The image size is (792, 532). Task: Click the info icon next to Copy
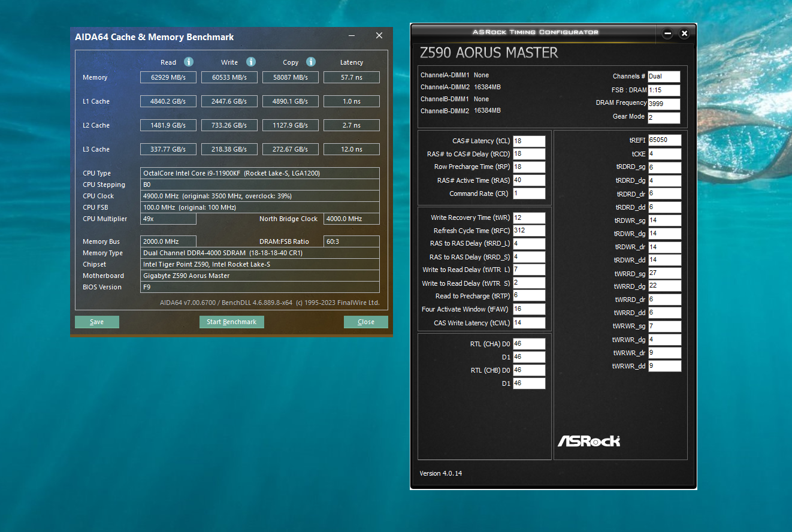311,62
